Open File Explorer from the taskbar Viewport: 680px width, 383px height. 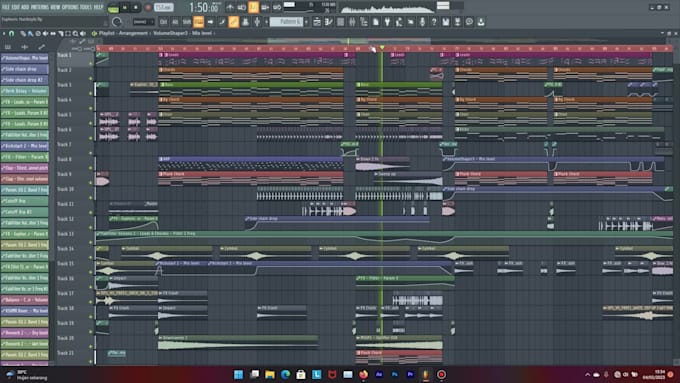270,374
